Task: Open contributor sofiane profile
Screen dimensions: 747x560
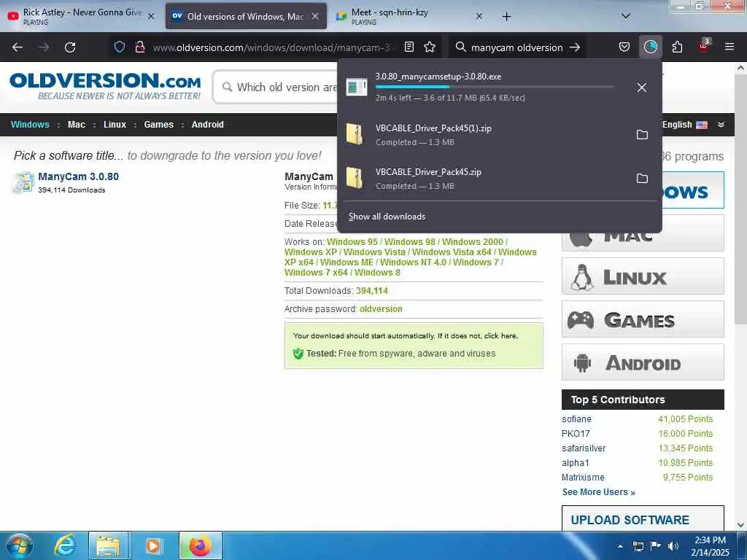Action: pos(576,419)
